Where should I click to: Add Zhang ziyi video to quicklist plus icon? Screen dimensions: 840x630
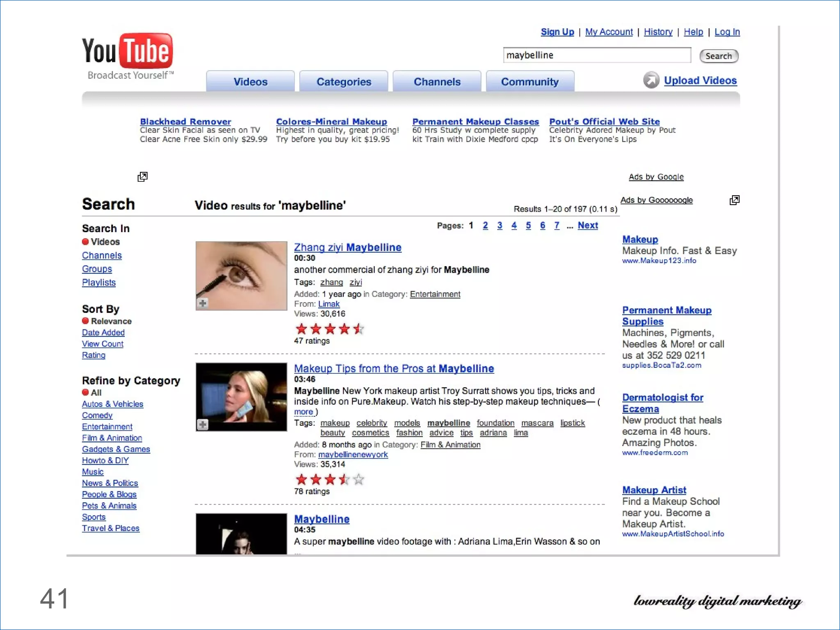point(203,303)
